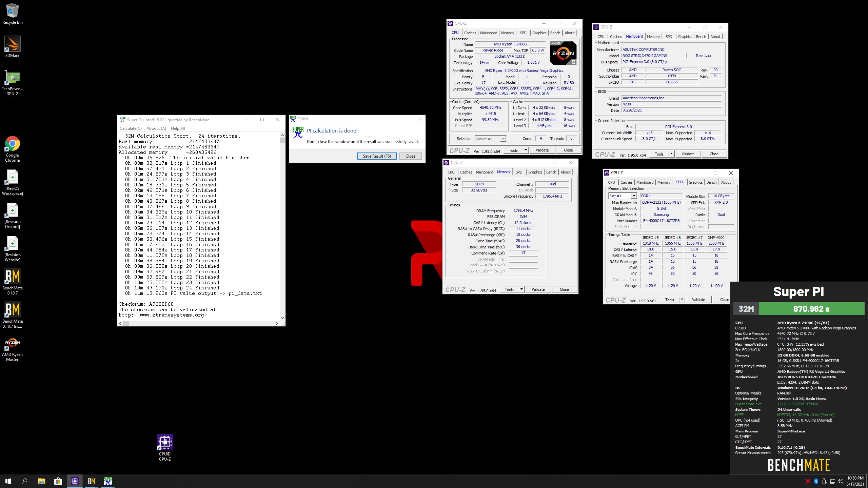The height and width of the screenshot is (488, 868).
Task: Expand the Slot #1 memory slot dropdown
Action: click(x=623, y=196)
